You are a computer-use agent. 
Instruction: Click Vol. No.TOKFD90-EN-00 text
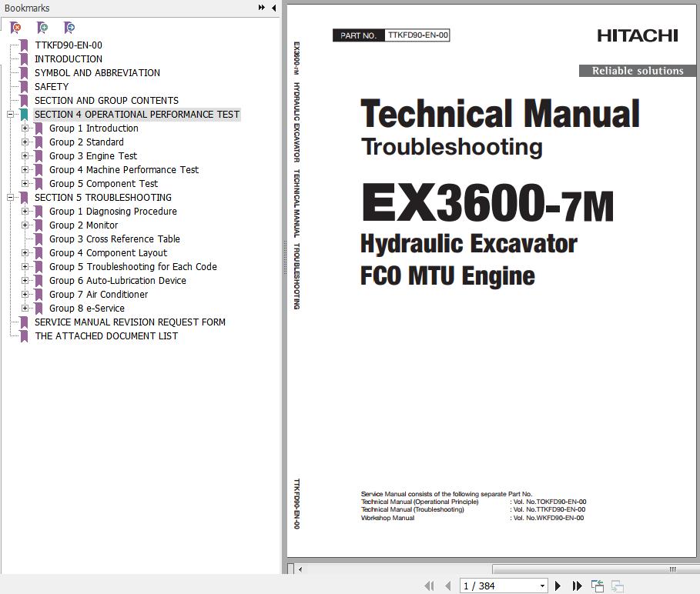pyautogui.click(x=550, y=502)
